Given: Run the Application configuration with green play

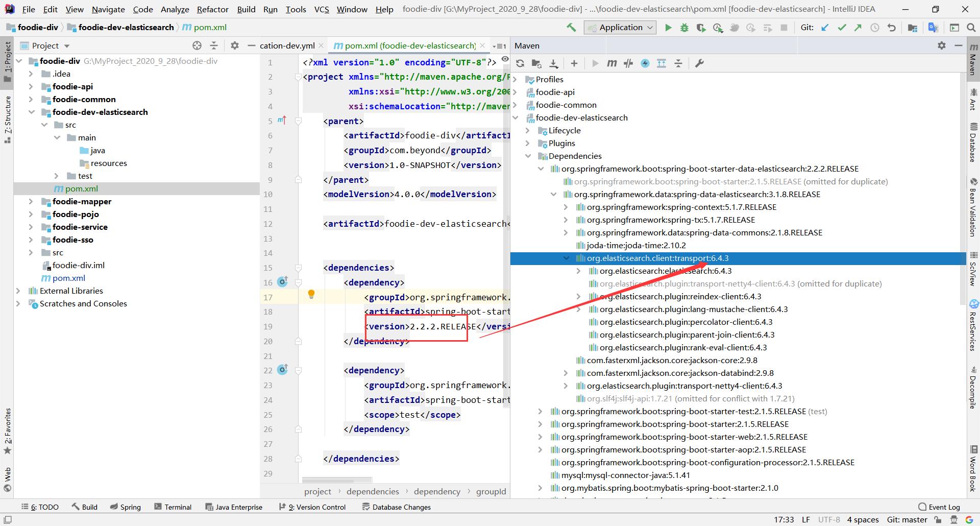Looking at the screenshot, I should coord(668,28).
